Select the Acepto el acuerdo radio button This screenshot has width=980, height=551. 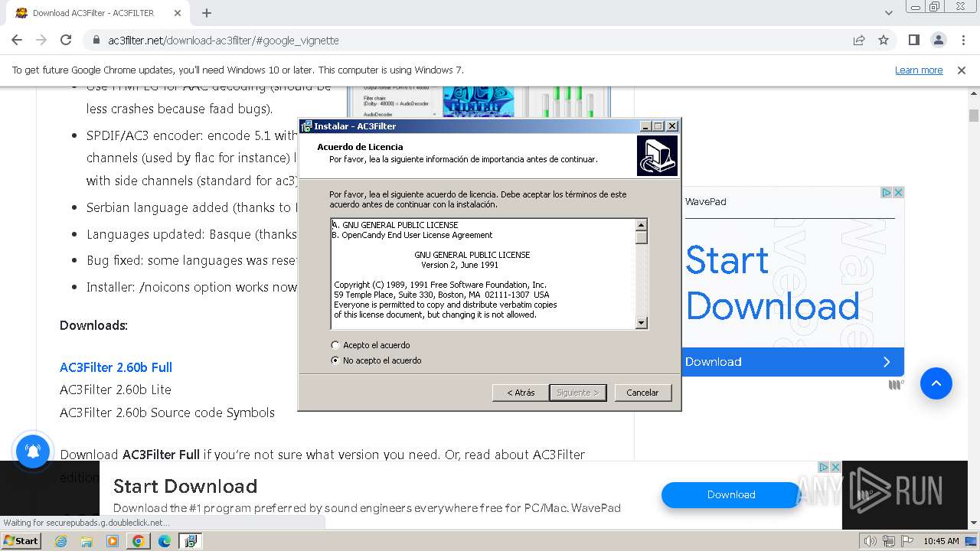click(335, 345)
